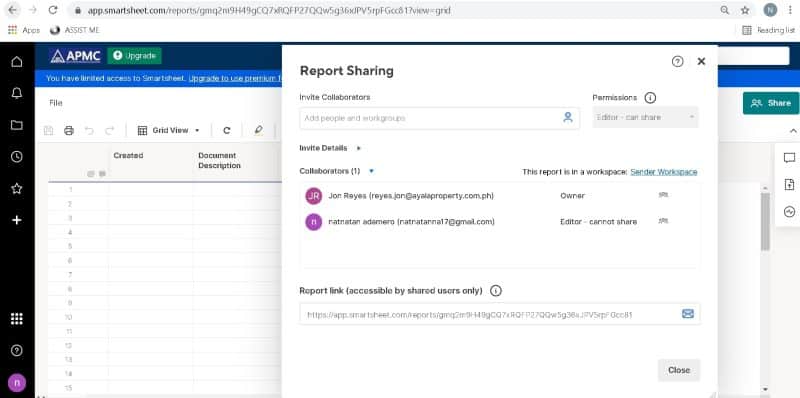800x398 pixels.
Task: Open the Permissions dropdown
Action: [645, 117]
